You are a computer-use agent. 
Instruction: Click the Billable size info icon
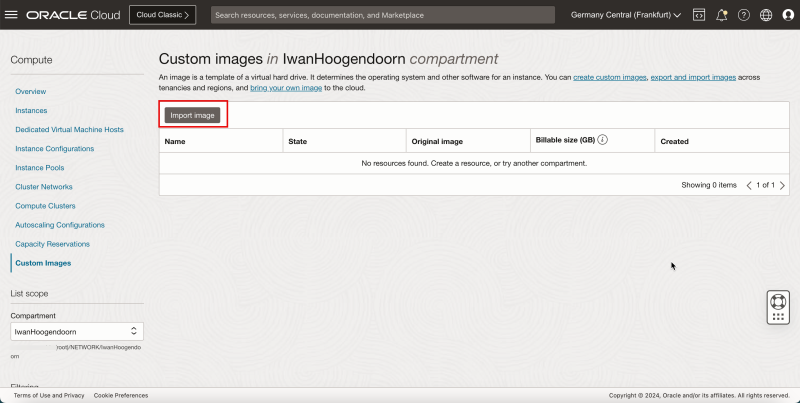pyautogui.click(x=603, y=141)
